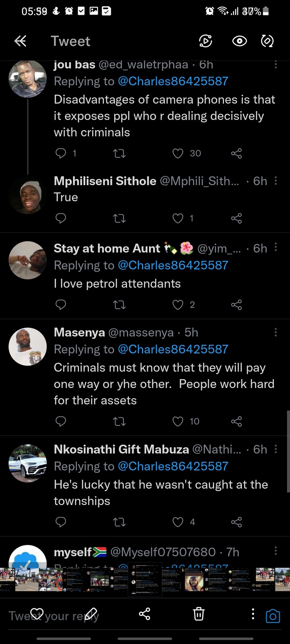Tap the share icon in bottom toolbar
The width and height of the screenshot is (290, 644).
145,614
